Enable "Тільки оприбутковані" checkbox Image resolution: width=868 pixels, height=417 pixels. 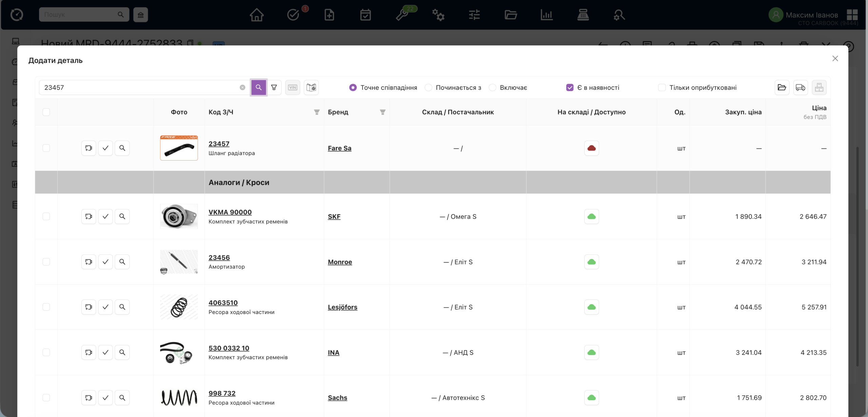click(x=662, y=87)
